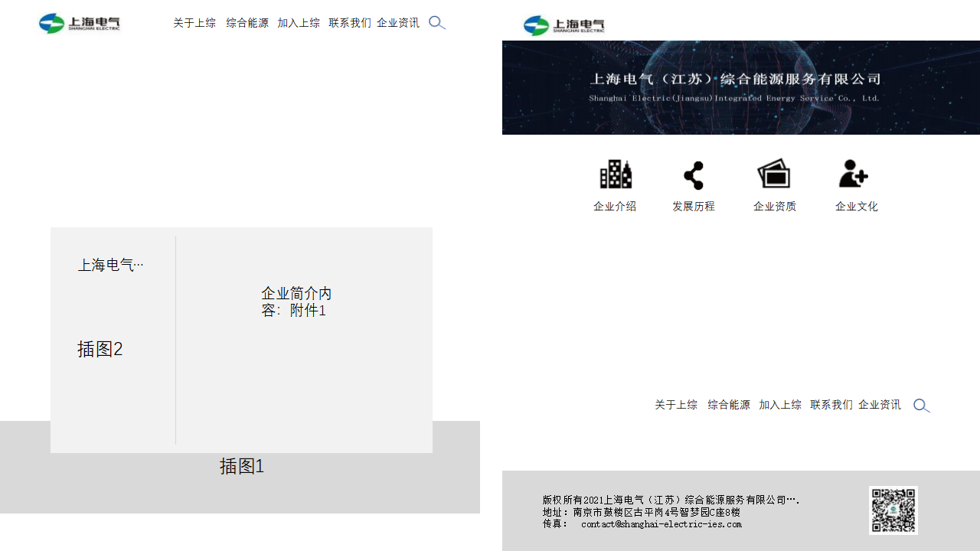Open 企业资讯 in the top-left menu
980x551 pixels.
point(398,23)
